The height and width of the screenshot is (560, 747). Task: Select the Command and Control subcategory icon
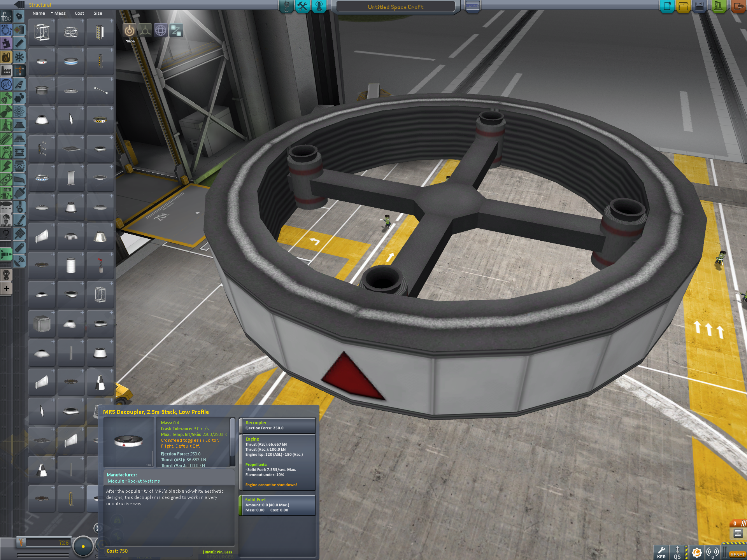click(x=19, y=58)
